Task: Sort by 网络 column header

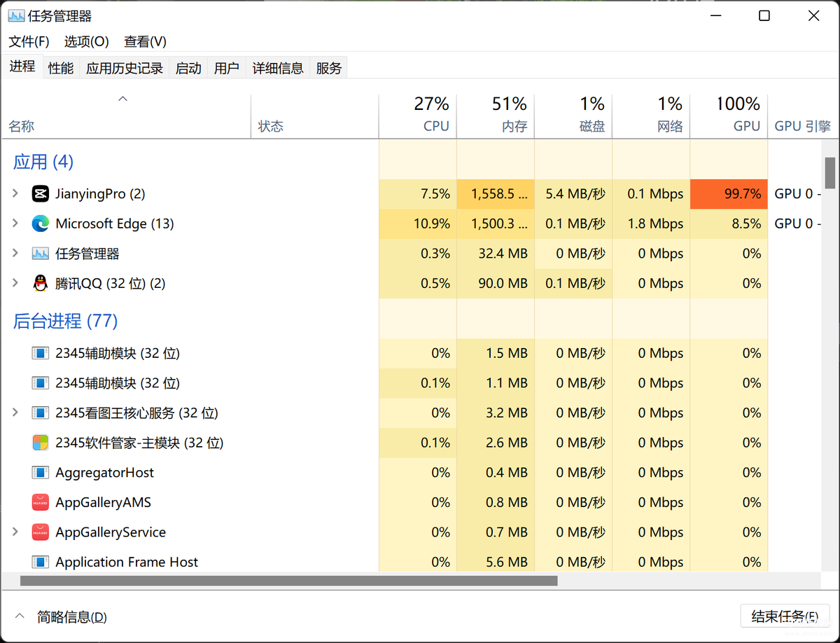Action: tap(651, 116)
